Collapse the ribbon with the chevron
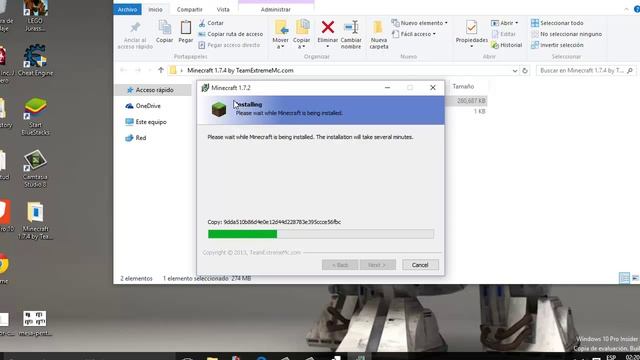640x360 pixels. 626,9
